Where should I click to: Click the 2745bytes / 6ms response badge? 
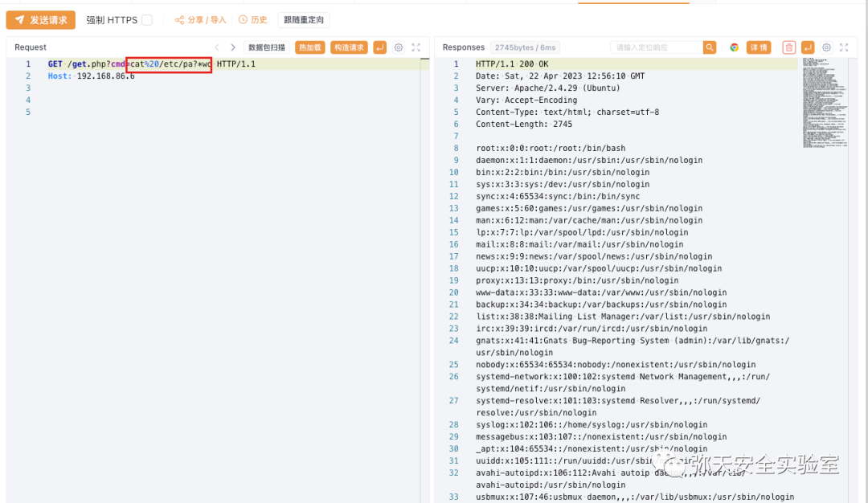click(x=525, y=47)
